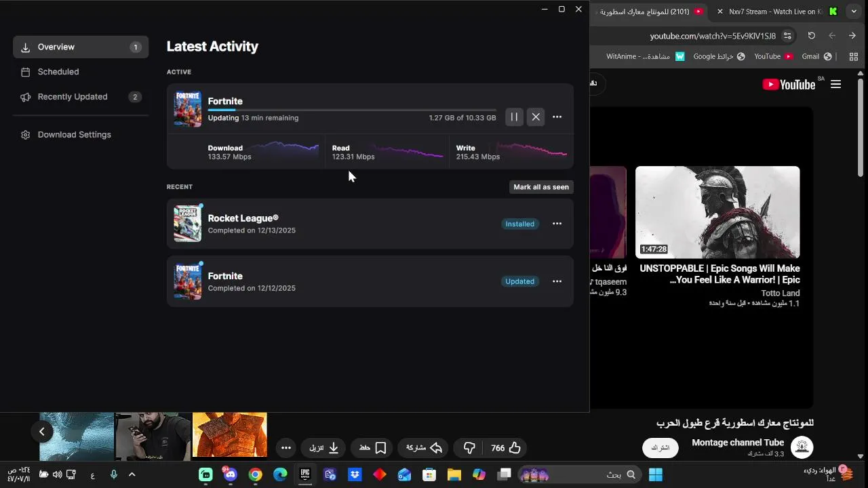Open the Scheduled downloads section
The image size is (868, 488).
pyautogui.click(x=81, y=72)
